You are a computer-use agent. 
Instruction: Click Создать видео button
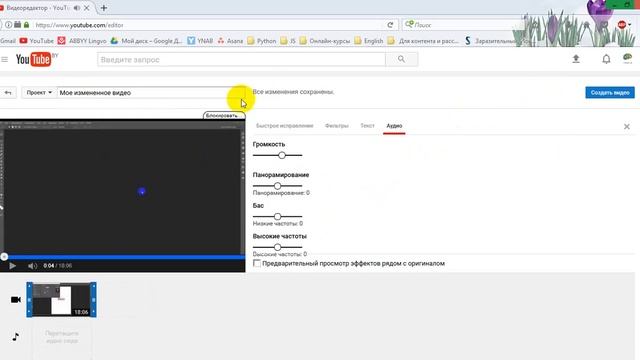pyautogui.click(x=610, y=93)
